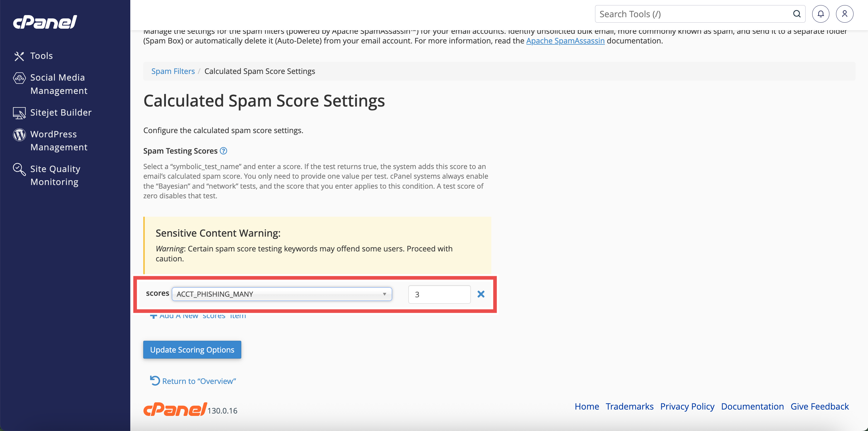Viewport: 868px width, 431px height.
Task: Open the Apache SpamAssassin documentation link
Action: click(x=565, y=41)
